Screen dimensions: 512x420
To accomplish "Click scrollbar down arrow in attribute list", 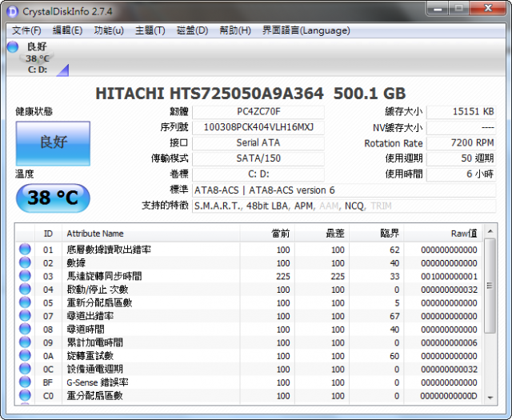I will tap(490, 398).
